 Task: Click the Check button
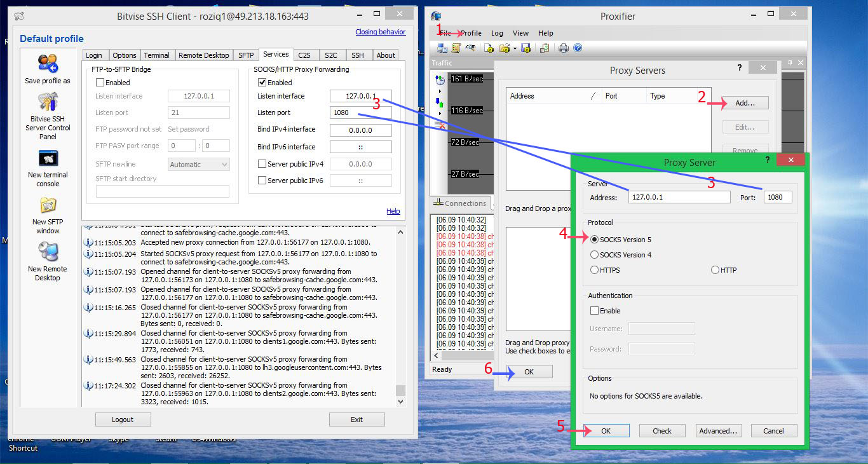click(x=662, y=431)
